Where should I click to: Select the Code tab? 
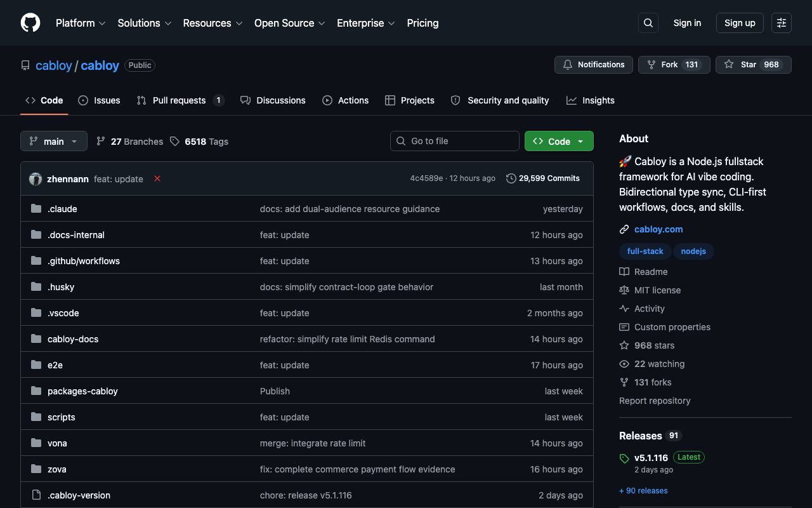click(44, 100)
